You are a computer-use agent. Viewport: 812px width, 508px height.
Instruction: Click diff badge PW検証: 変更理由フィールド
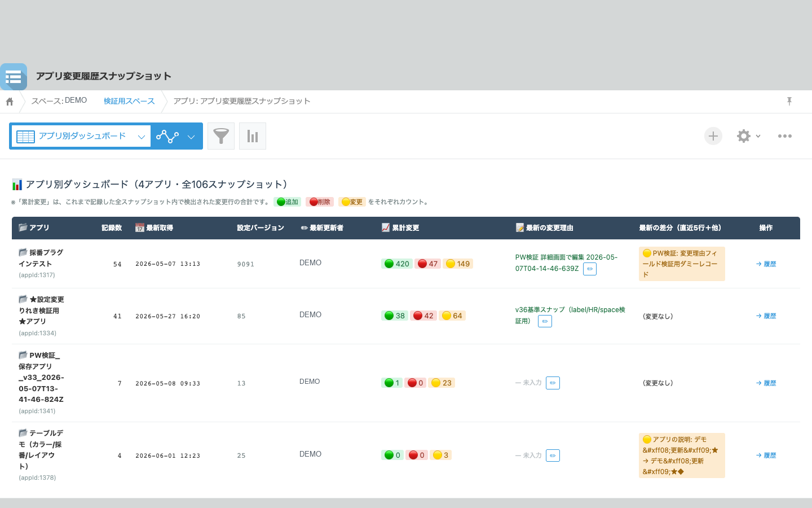pyautogui.click(x=682, y=264)
